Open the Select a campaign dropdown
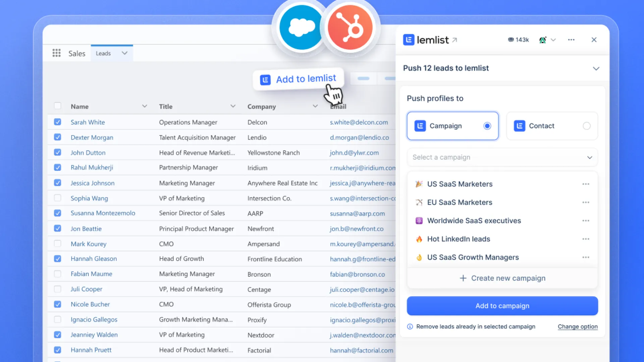644x362 pixels. [502, 158]
